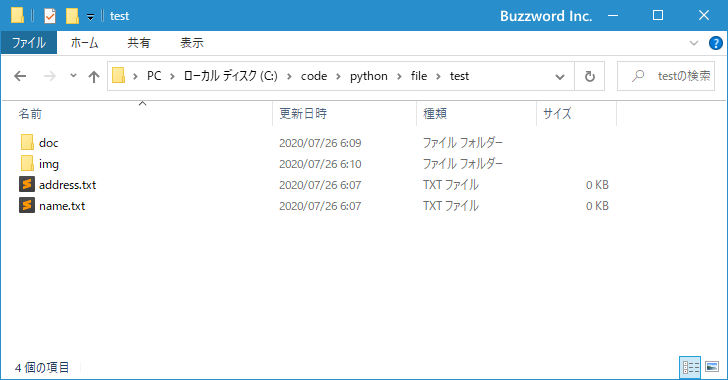
Task: Go up one folder level
Action: pyautogui.click(x=94, y=76)
